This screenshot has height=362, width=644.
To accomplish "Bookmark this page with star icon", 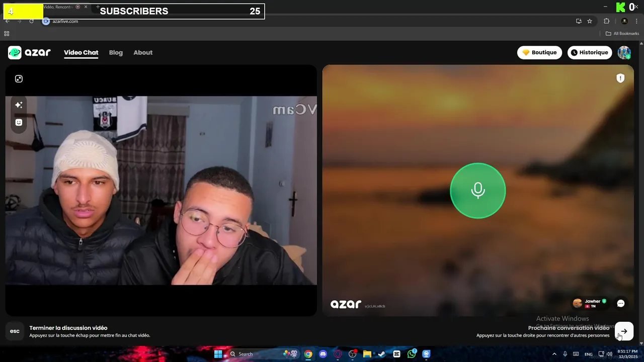I will 590,21.
